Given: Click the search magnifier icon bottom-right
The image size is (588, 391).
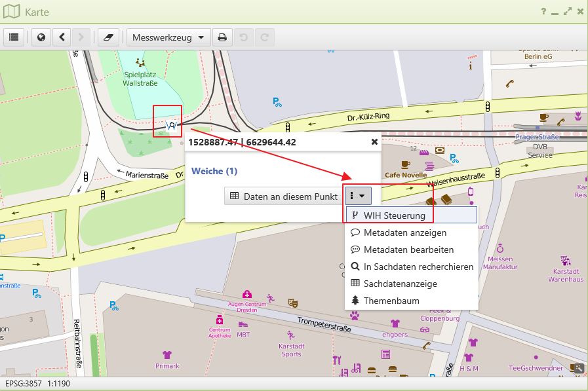Looking at the screenshot, I should (578, 368).
